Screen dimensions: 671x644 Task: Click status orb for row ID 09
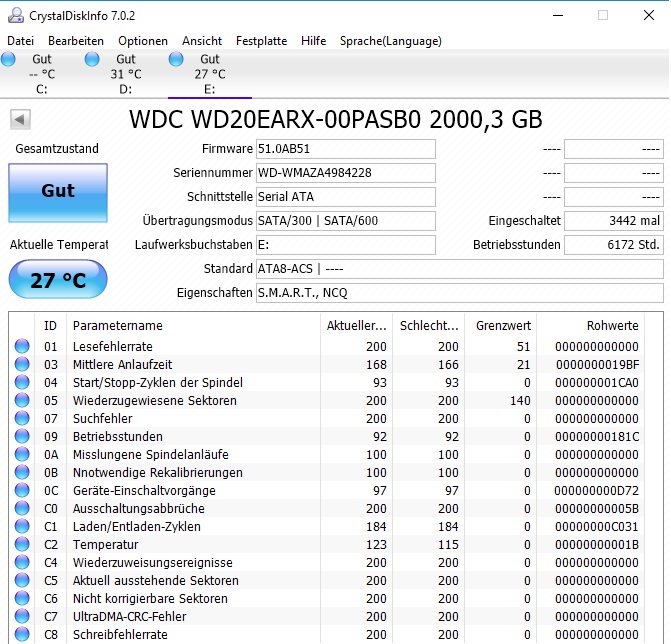pyautogui.click(x=22, y=436)
